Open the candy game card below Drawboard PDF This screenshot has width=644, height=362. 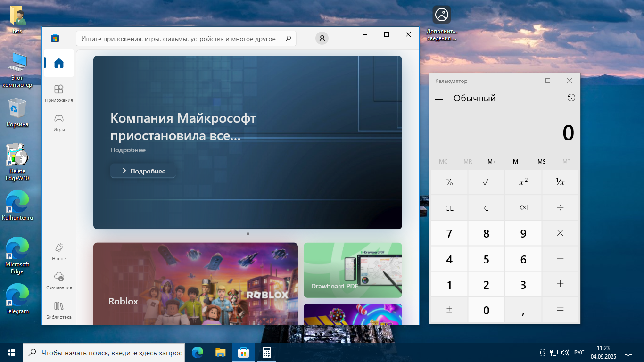click(353, 314)
